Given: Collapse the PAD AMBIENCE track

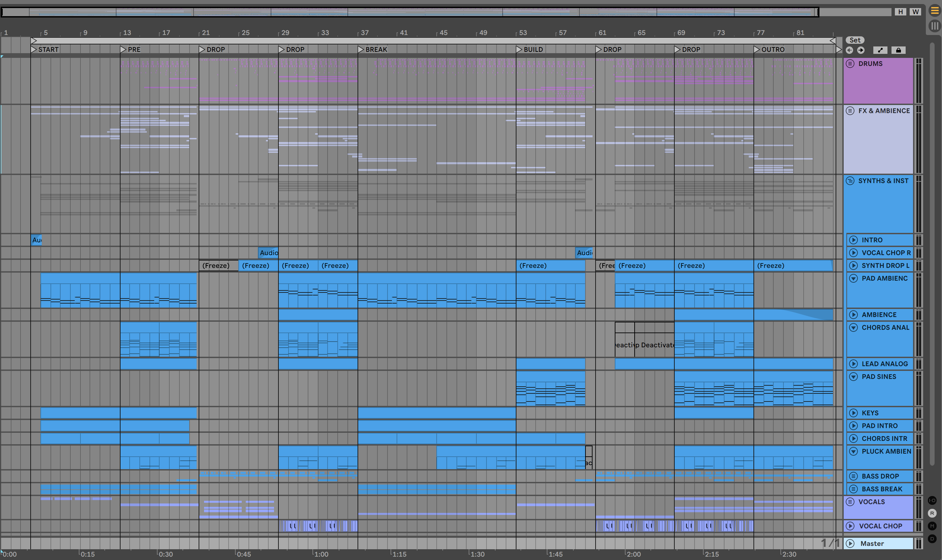Looking at the screenshot, I should [x=853, y=279].
